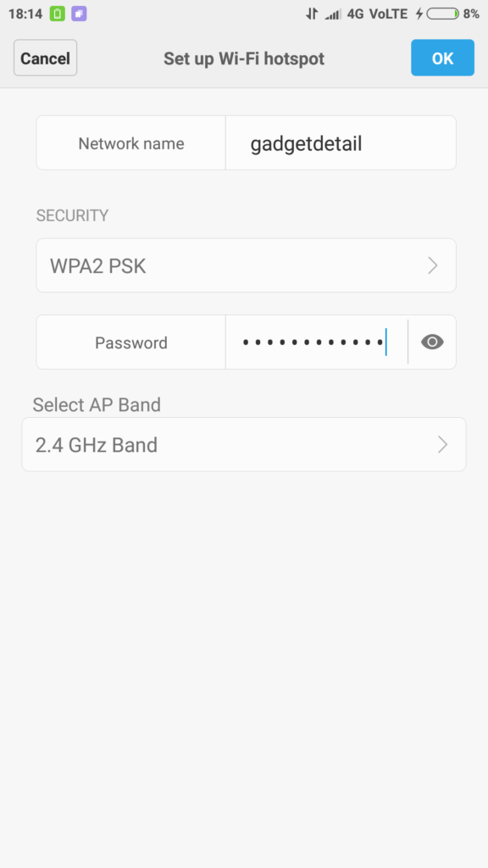Tap the charging lightning bolt icon
Screen dimensions: 488x868
[419, 14]
